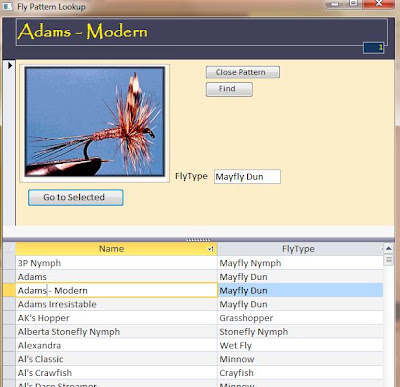
Task: Click the highlighted Mayfly Dun cell
Action: click(x=300, y=290)
